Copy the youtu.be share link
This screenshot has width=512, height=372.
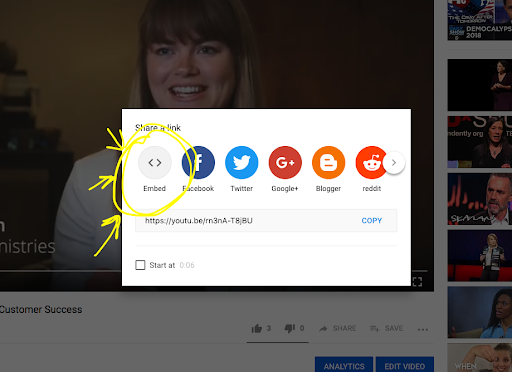point(372,221)
